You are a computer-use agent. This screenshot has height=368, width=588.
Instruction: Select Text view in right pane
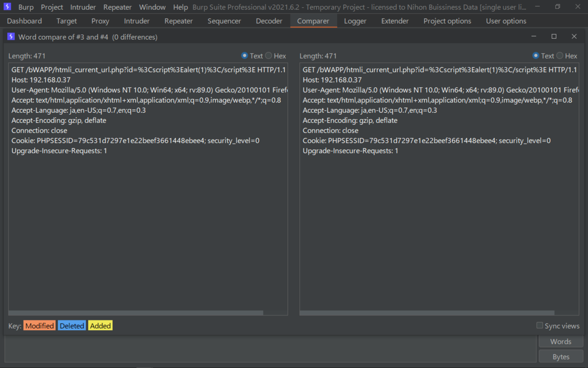[x=543, y=56]
